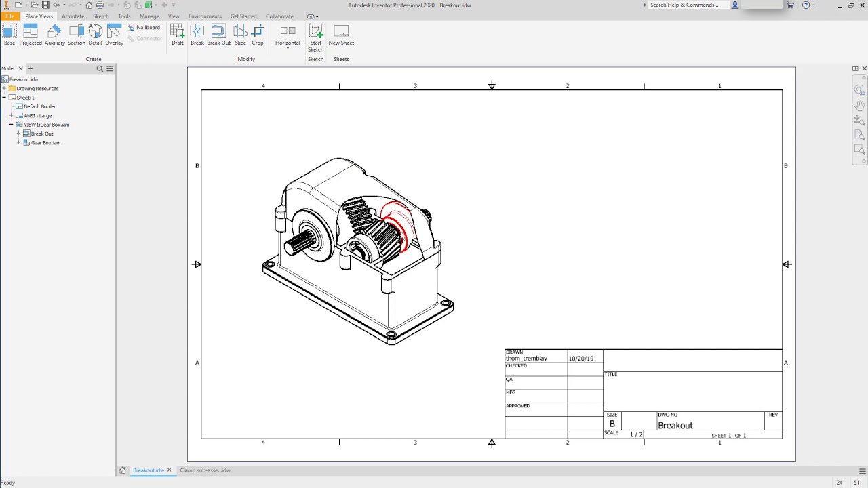Select the Break Out tool
868x488 pixels.
tap(218, 35)
